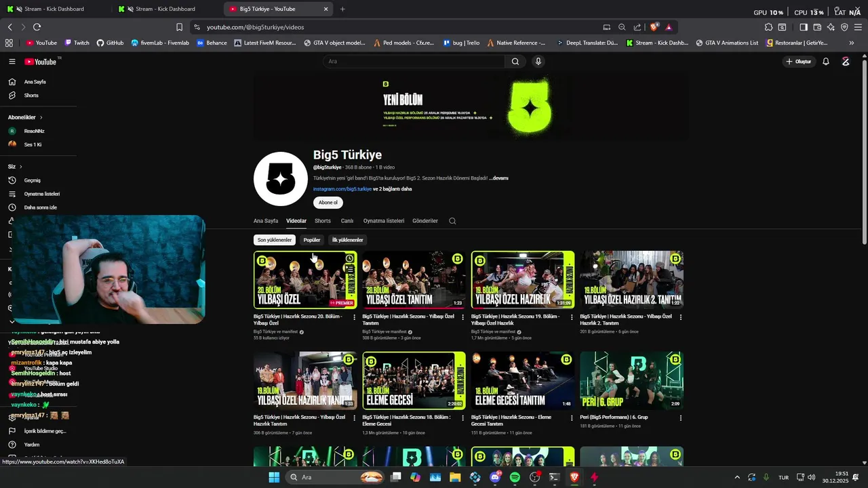Open the browser extensions puzzle icon
868x488 pixels.
click(x=768, y=27)
